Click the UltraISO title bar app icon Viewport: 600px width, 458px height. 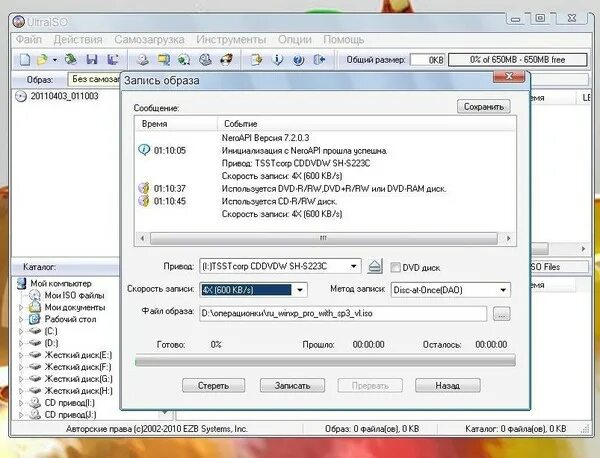(18, 22)
